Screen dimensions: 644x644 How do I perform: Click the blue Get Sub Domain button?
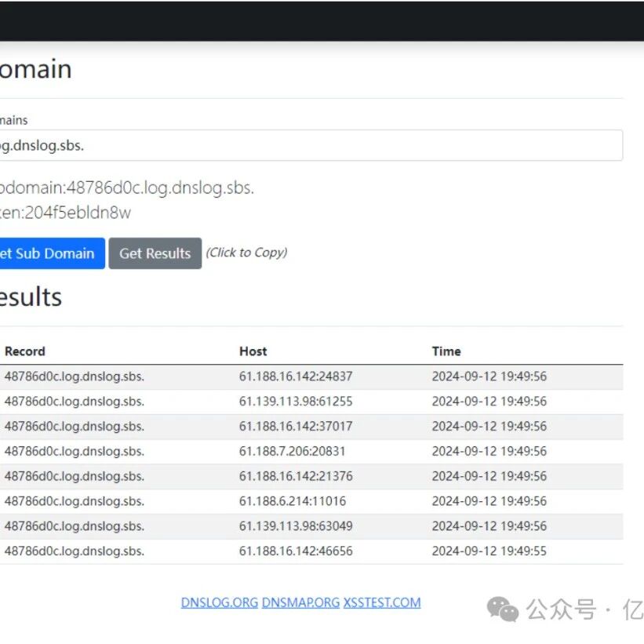52,253
